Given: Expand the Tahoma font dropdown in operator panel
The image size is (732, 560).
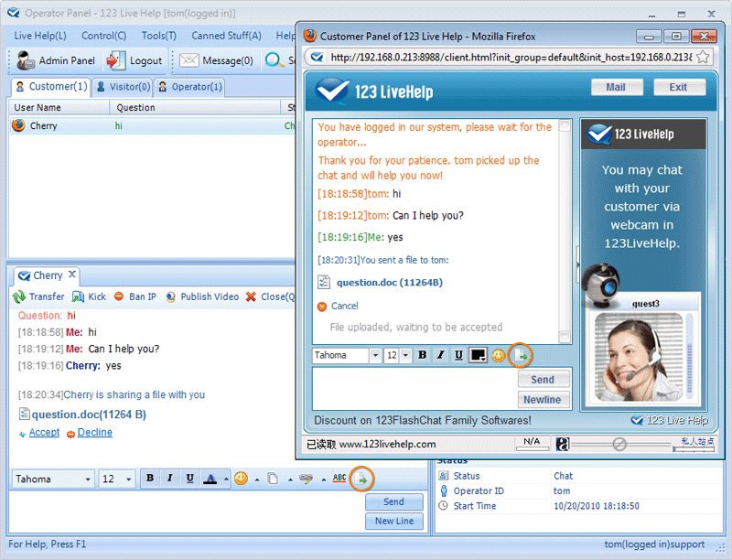Looking at the screenshot, I should [87, 479].
